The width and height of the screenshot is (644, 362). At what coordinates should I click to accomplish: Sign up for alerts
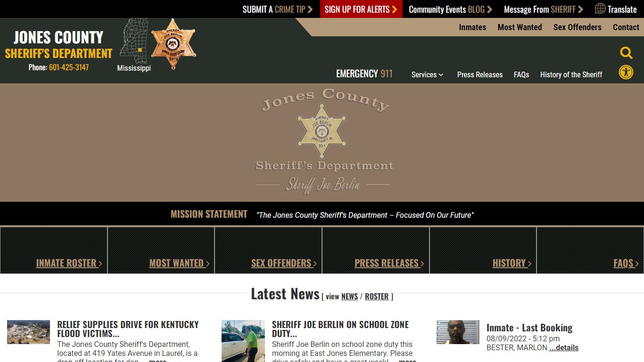click(x=361, y=9)
